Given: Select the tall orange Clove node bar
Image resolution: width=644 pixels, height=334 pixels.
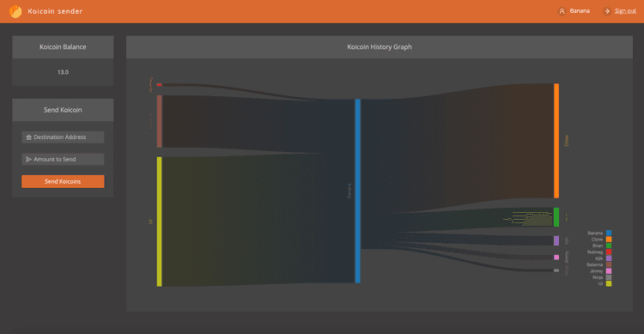Looking at the screenshot, I should (556, 141).
